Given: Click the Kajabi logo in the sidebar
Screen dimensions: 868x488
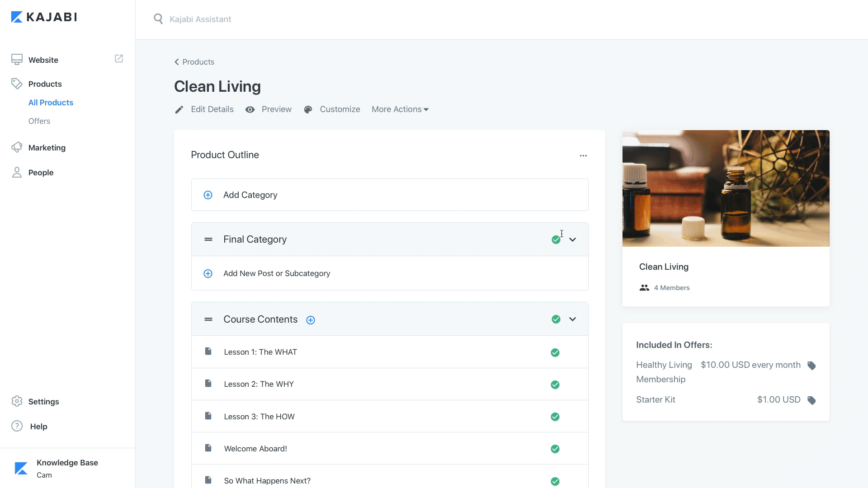Looking at the screenshot, I should pos(44,17).
